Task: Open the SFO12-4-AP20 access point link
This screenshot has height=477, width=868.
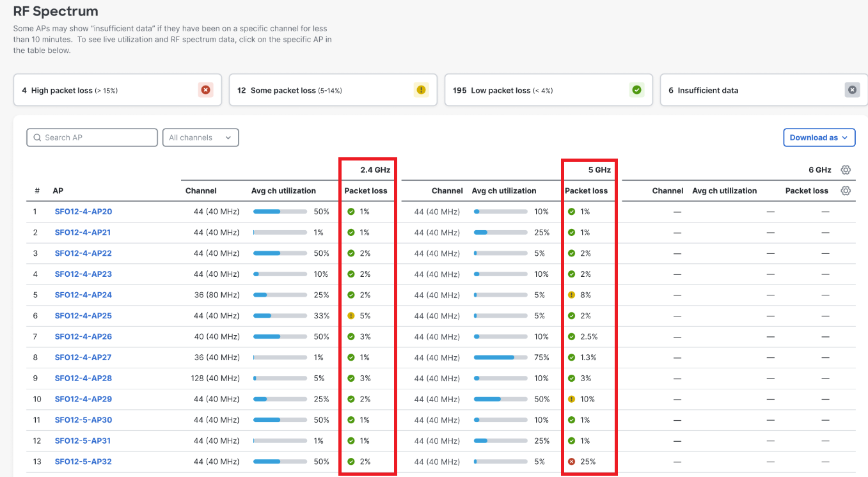Action: tap(83, 211)
